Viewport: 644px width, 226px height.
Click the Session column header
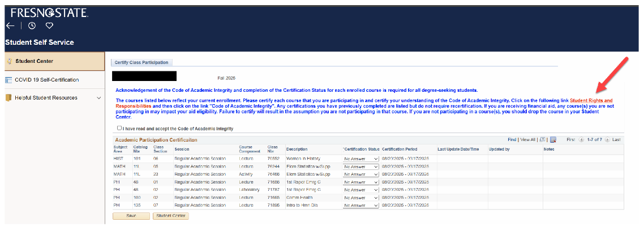[182, 149]
